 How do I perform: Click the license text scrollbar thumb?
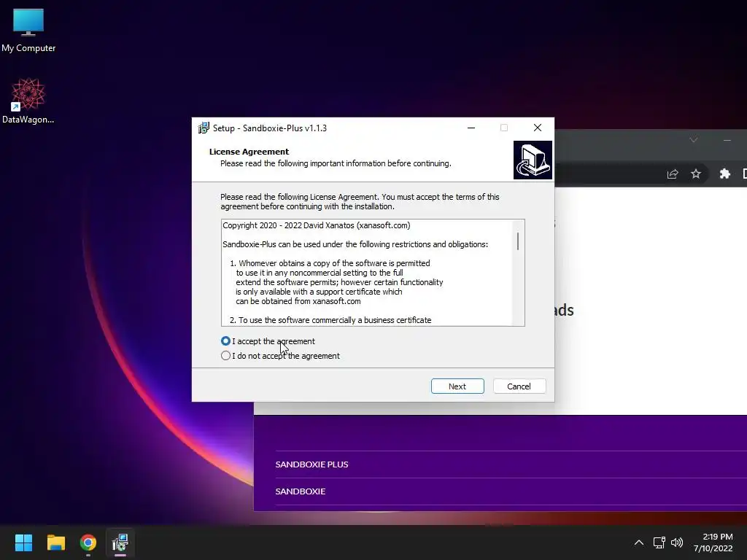(x=518, y=241)
